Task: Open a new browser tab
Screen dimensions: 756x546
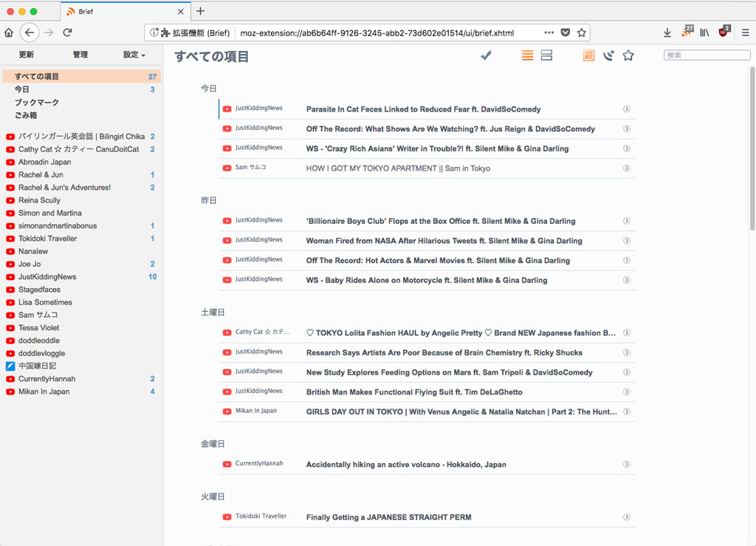Action: coord(201,10)
